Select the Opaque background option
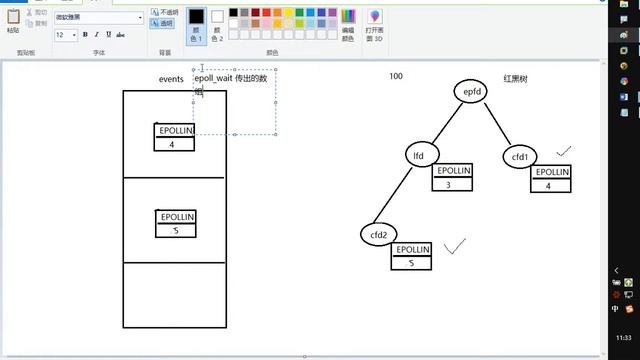The image size is (640, 360). tap(165, 12)
